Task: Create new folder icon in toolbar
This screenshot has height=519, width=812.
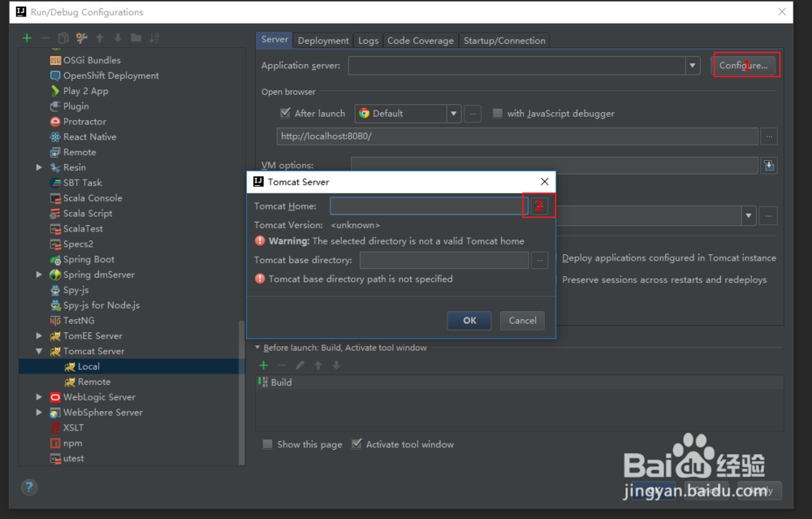Action: tap(136, 38)
